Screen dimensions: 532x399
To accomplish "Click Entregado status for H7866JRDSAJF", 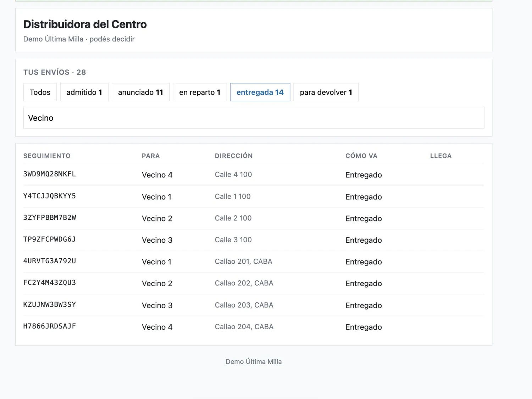I will point(364,327).
